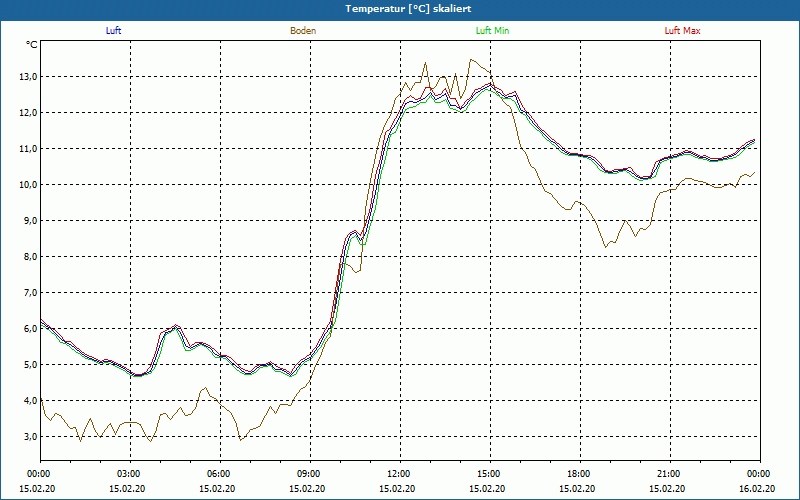
Task: Click the '6,0' y-axis label
Action: pos(30,329)
